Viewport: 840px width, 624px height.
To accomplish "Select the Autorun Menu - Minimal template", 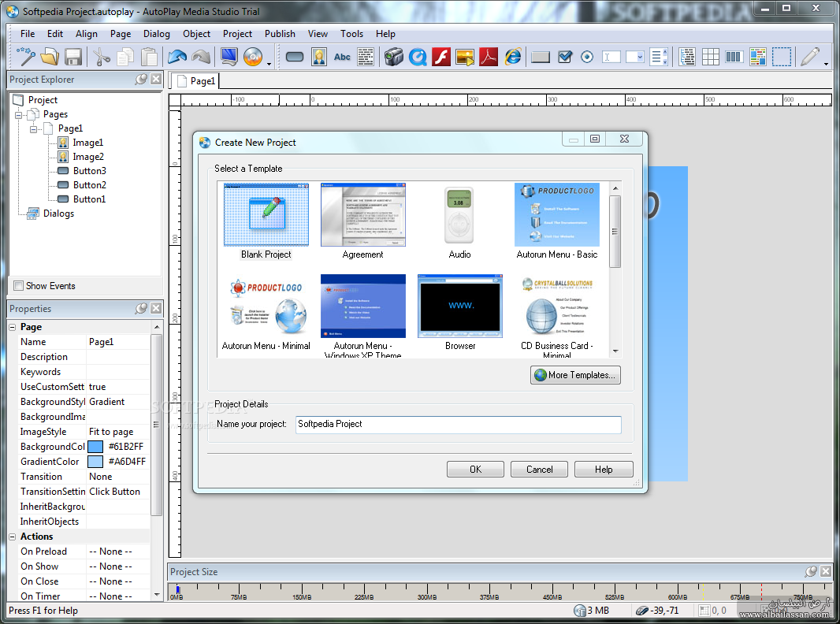I will click(266, 314).
